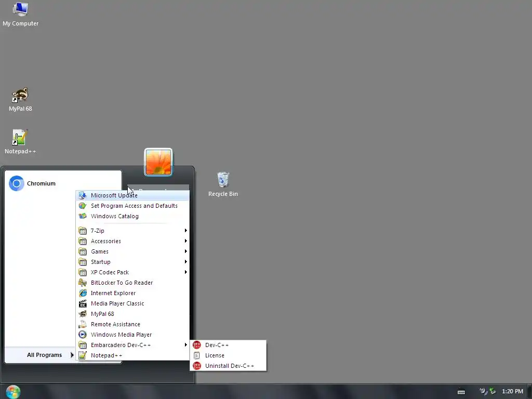Open Windows Catalog menu entry
The width and height of the screenshot is (532, 399).
[x=132, y=216]
